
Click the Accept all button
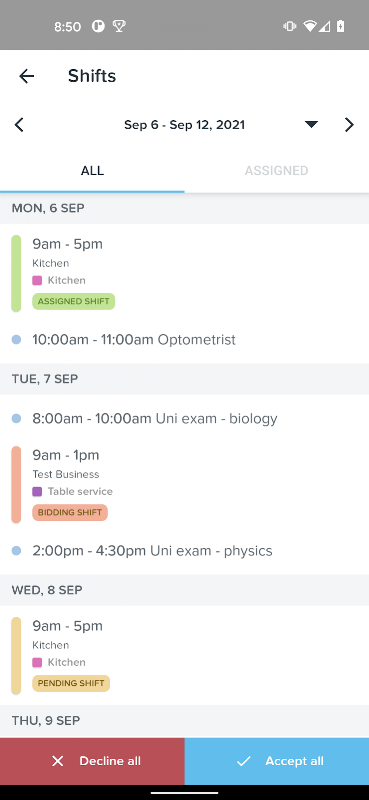point(277,761)
